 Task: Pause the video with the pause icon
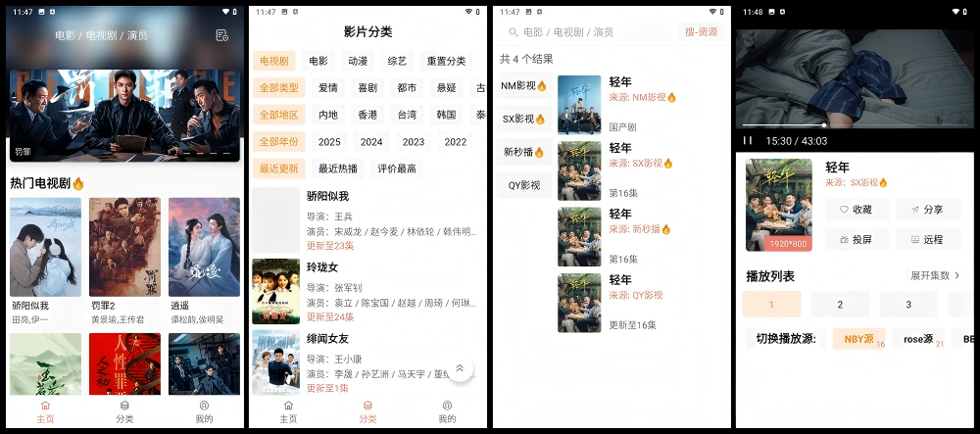[x=748, y=141]
